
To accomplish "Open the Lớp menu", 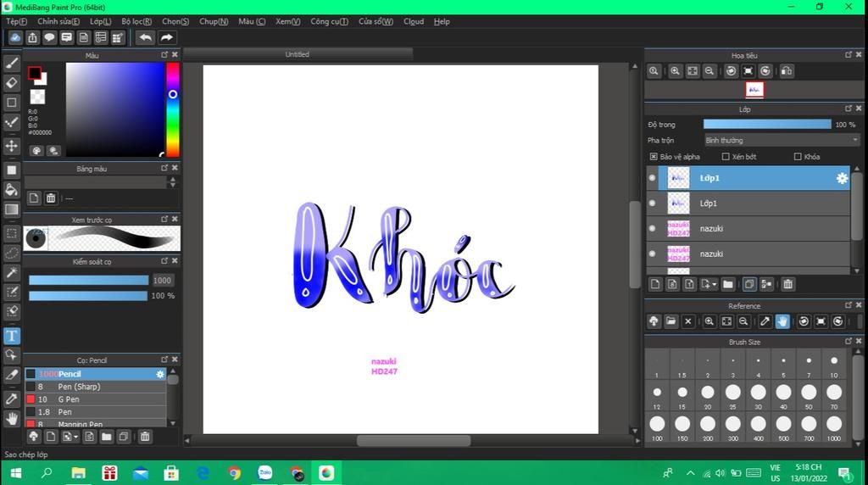I will pos(100,21).
